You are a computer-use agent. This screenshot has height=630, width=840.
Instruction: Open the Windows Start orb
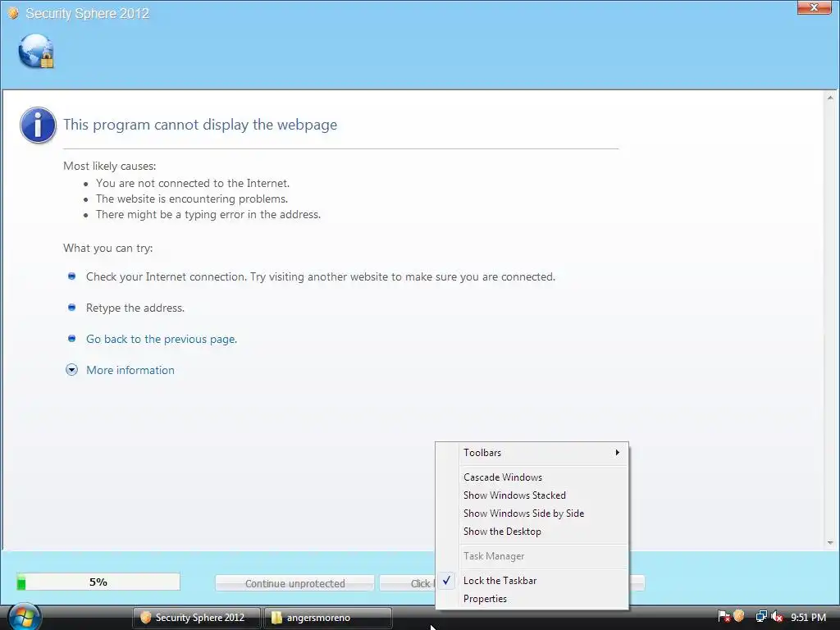[23, 617]
